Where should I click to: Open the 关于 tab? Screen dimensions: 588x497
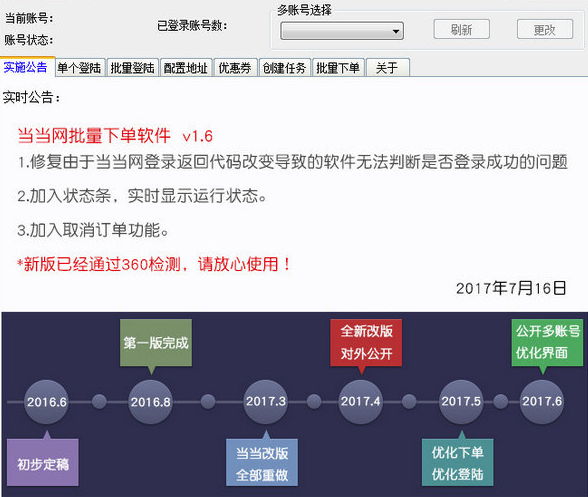[387, 68]
